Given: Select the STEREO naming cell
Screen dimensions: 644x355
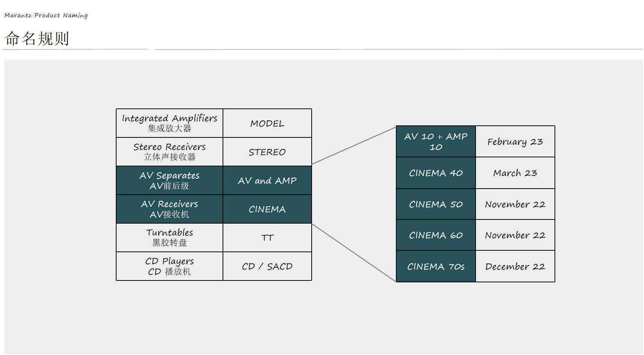Looking at the screenshot, I should pyautogui.click(x=267, y=152).
